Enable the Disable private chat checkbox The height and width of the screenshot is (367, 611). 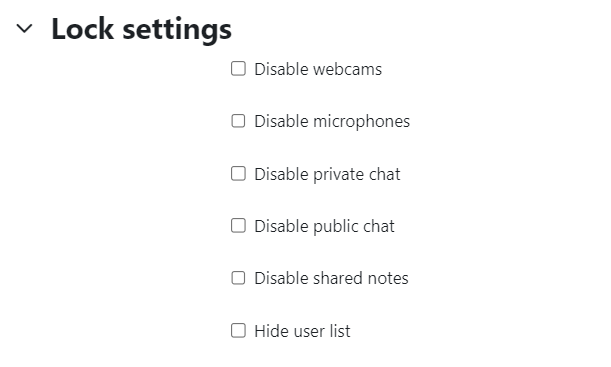(238, 174)
